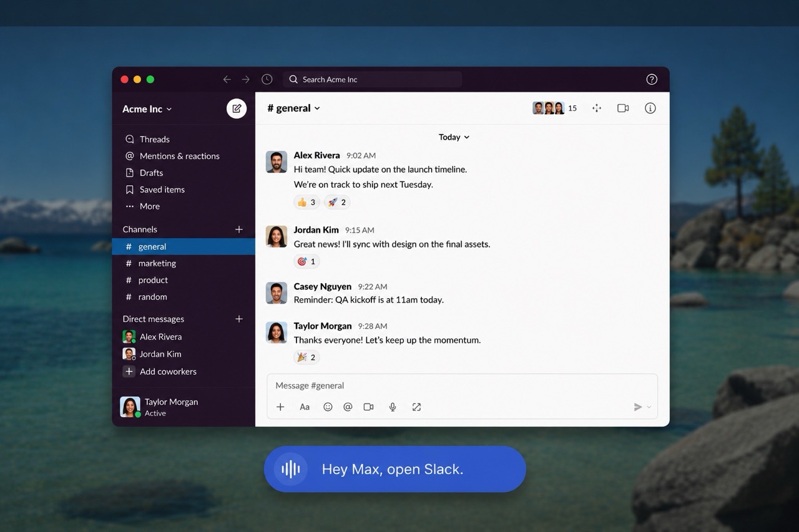Toggle text formatting with the Aa button

tap(305, 407)
